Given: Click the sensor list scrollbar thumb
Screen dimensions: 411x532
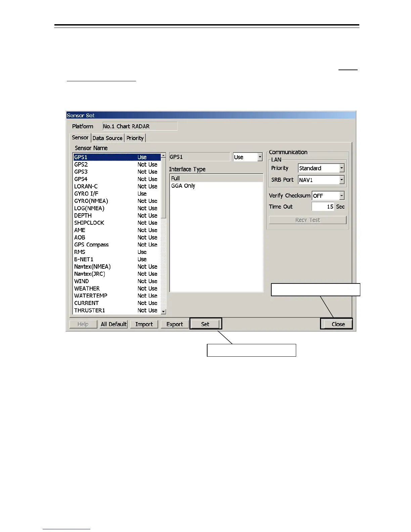Looking at the screenshot, I should [x=164, y=188].
